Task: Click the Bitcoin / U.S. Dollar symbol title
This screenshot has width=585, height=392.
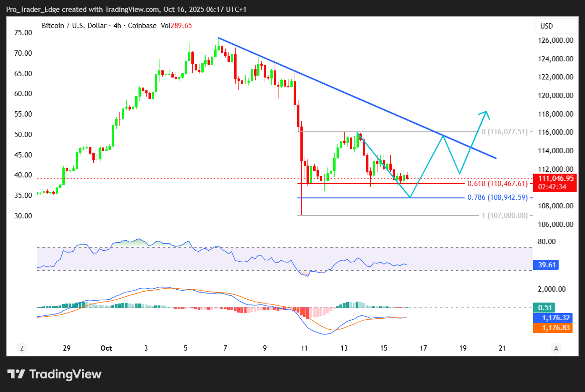Action: click(74, 26)
